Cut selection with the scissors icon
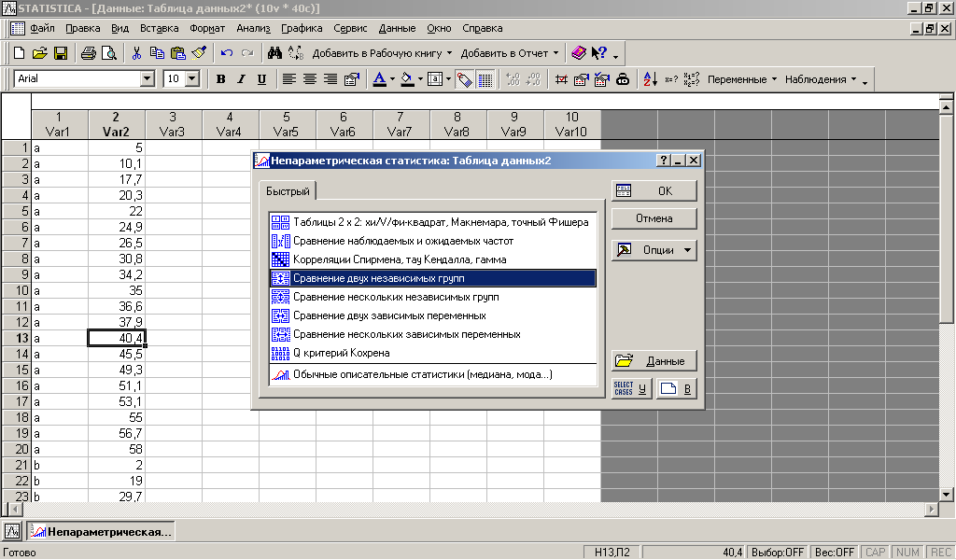The height and width of the screenshot is (560, 956). click(x=136, y=53)
